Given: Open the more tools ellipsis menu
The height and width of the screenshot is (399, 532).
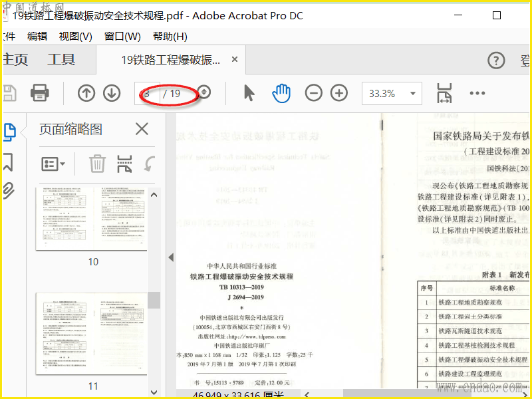Looking at the screenshot, I should [477, 93].
